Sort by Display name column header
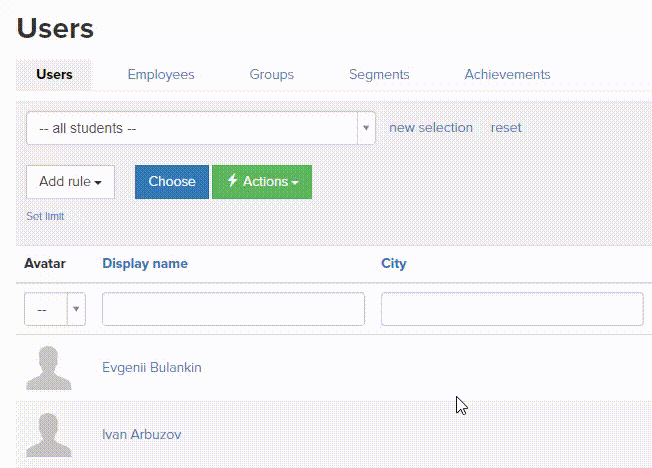 [x=145, y=264]
